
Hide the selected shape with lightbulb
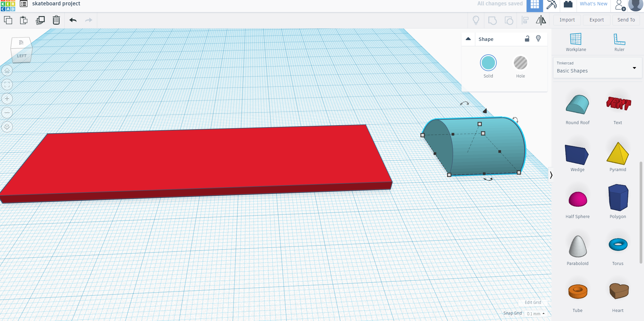pyautogui.click(x=538, y=39)
